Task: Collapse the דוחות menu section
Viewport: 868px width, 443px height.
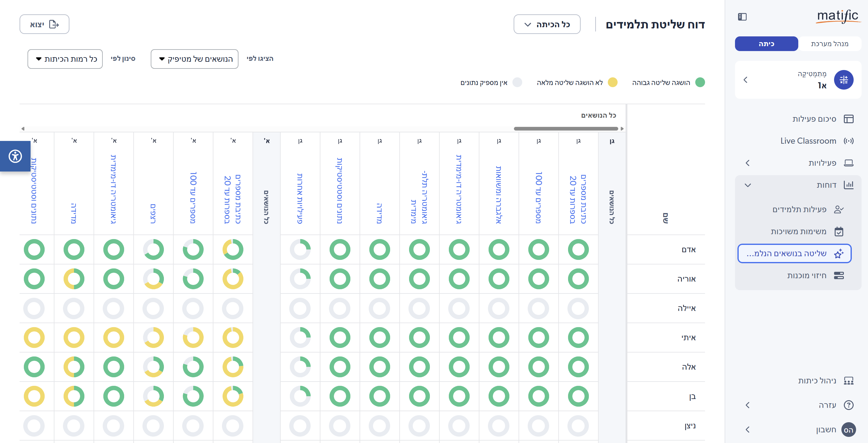Action: [748, 185]
